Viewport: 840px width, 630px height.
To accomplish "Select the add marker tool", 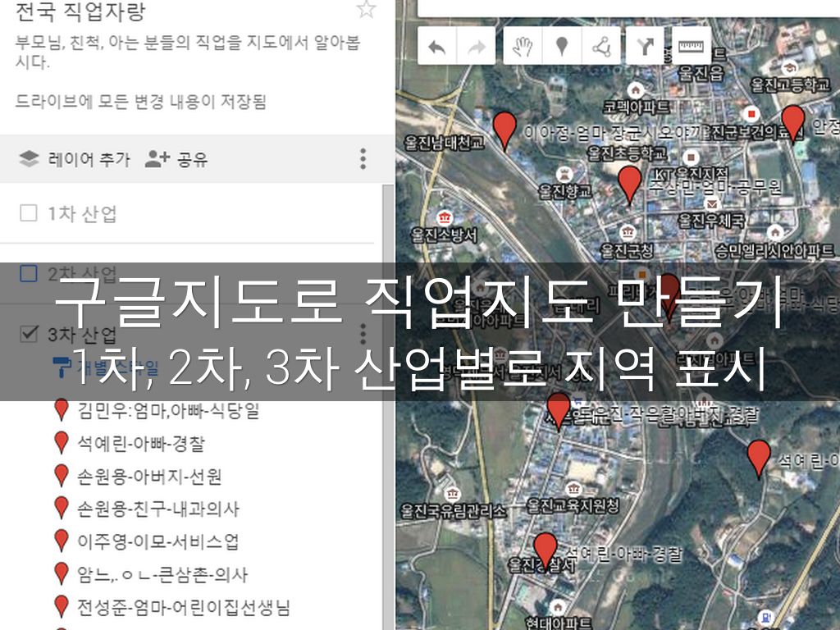I will tap(562, 47).
